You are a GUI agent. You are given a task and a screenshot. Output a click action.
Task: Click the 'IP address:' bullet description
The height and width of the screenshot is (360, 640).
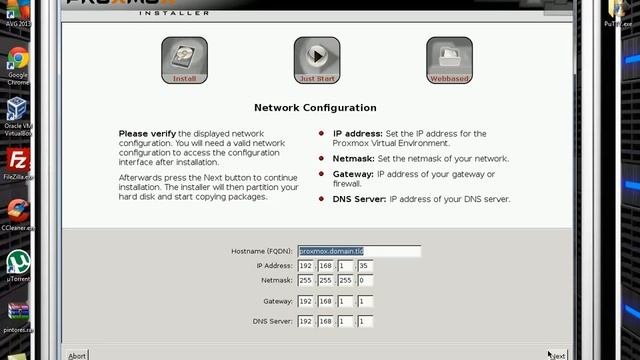(409, 138)
